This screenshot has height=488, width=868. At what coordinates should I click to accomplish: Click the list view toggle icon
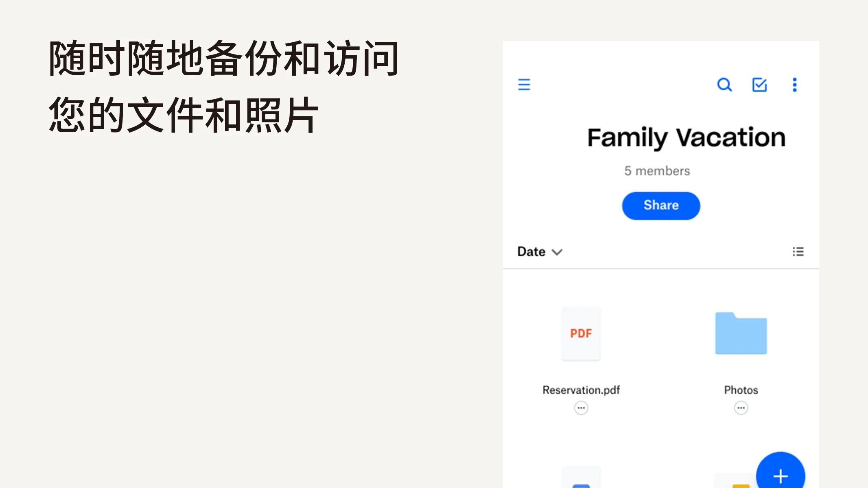point(798,251)
